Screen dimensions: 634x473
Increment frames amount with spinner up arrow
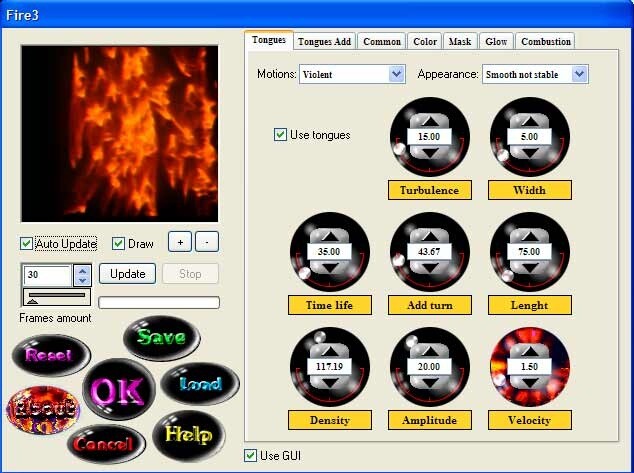82,271
